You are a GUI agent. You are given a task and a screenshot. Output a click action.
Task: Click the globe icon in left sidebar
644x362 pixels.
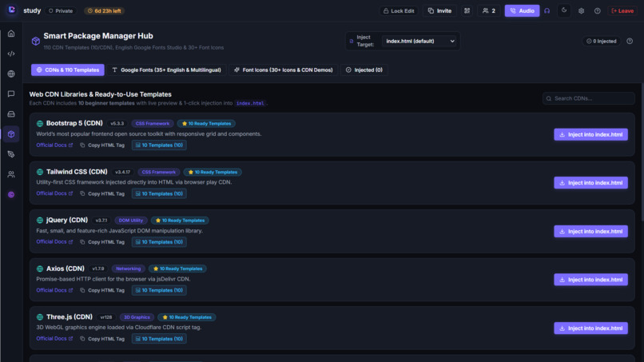coord(11,74)
